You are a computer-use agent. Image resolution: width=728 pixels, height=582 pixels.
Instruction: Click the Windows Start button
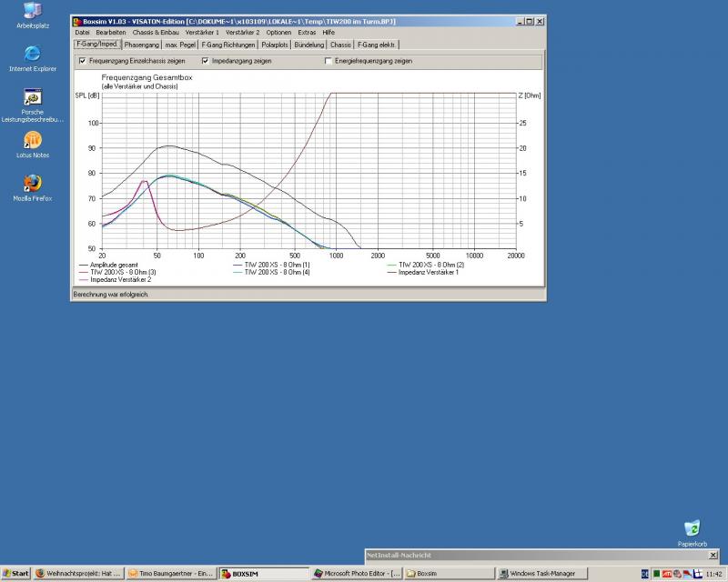[15, 574]
